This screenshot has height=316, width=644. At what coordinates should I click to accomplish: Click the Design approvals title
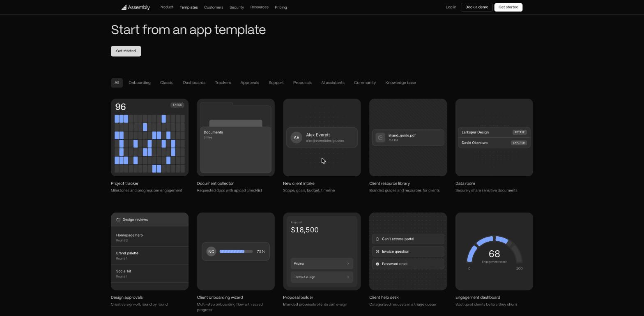click(127, 298)
